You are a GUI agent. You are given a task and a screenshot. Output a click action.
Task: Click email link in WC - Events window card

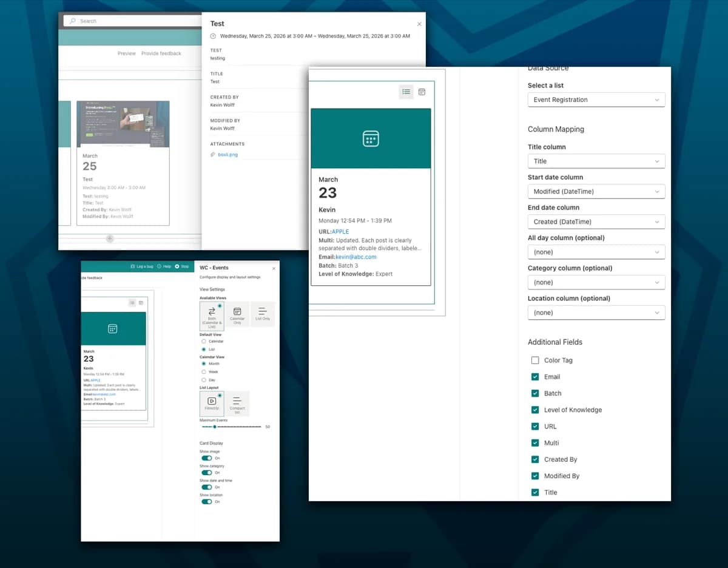104,394
